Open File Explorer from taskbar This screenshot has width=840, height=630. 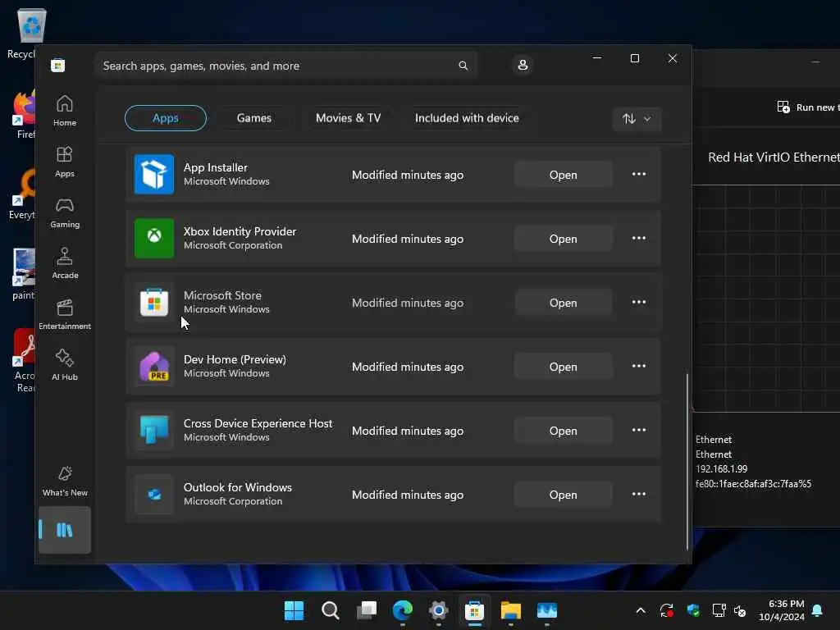[510, 610]
